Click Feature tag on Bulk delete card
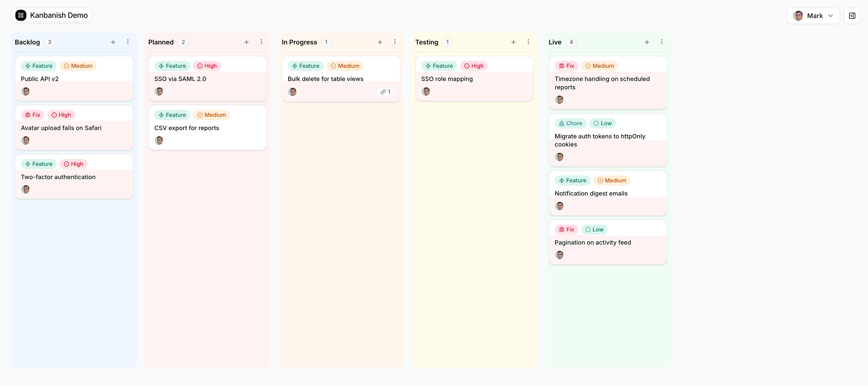This screenshot has width=868, height=386. 306,66
